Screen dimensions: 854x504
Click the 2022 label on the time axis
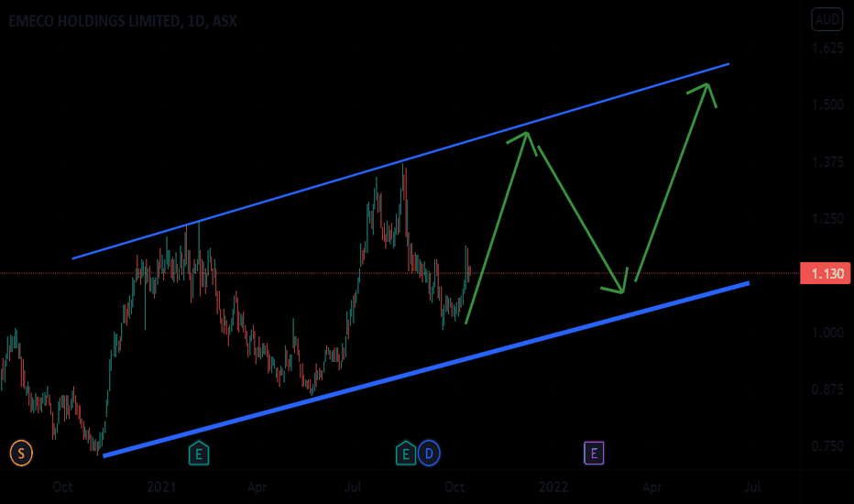click(x=553, y=487)
